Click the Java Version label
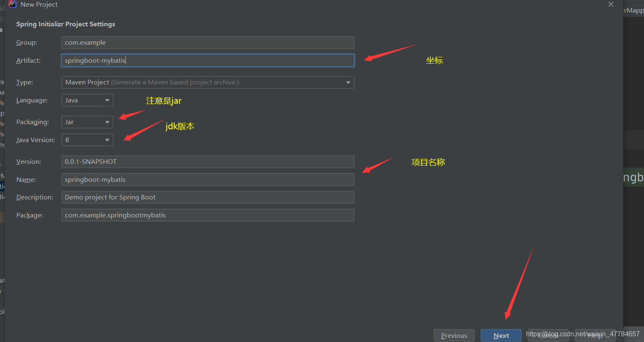Screen dimensions: 644x342 pos(36,140)
